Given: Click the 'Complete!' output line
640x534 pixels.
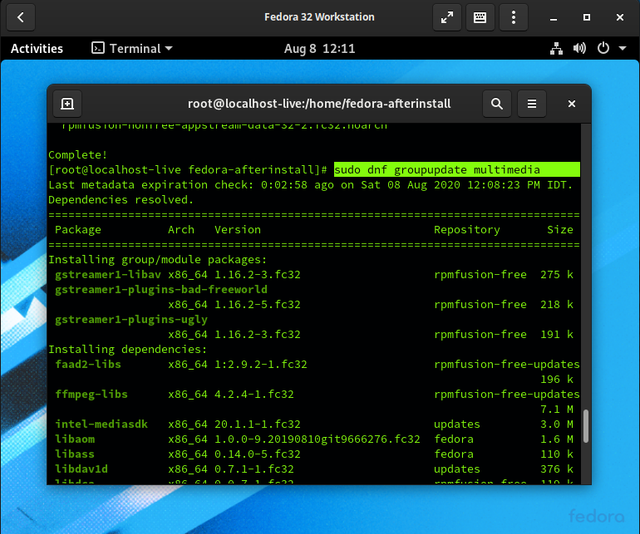Looking at the screenshot, I should tap(78, 155).
